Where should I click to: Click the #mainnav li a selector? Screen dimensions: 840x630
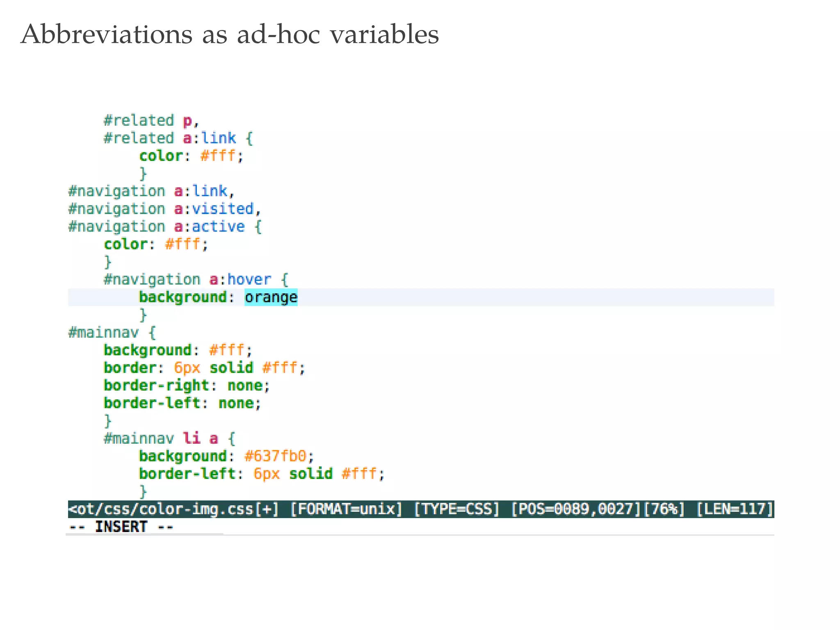(x=161, y=438)
